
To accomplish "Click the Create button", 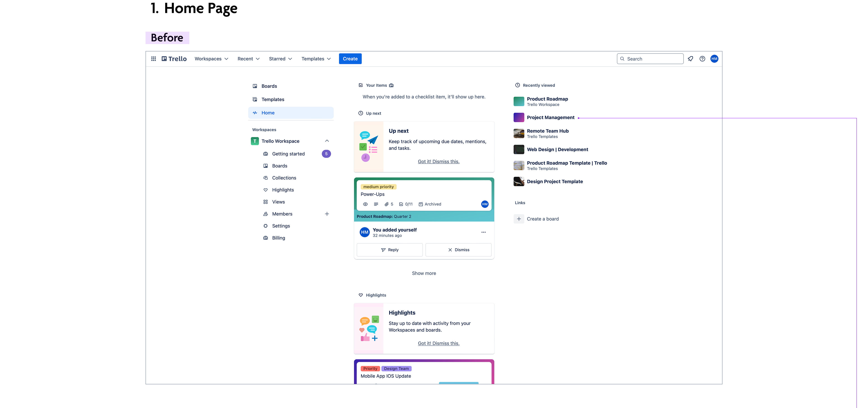I will click(x=350, y=59).
